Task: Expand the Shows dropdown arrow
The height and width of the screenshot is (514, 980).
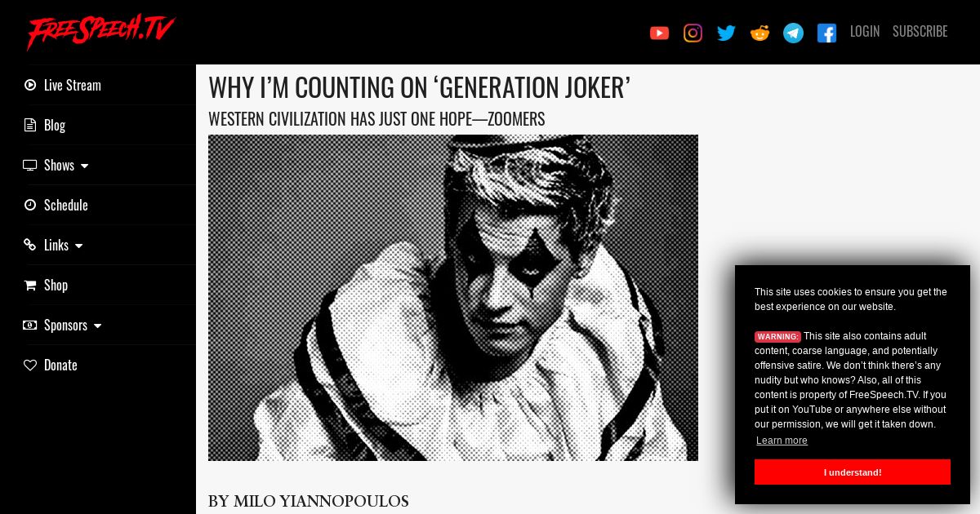Action: 84,166
